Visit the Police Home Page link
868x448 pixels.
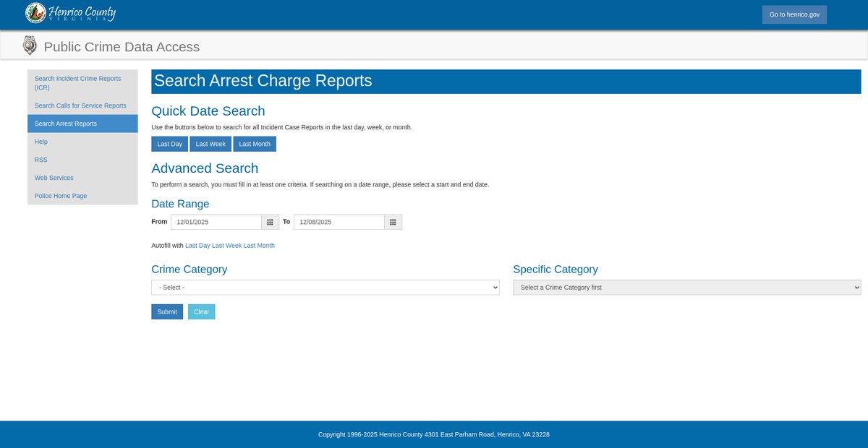pyautogui.click(x=61, y=196)
